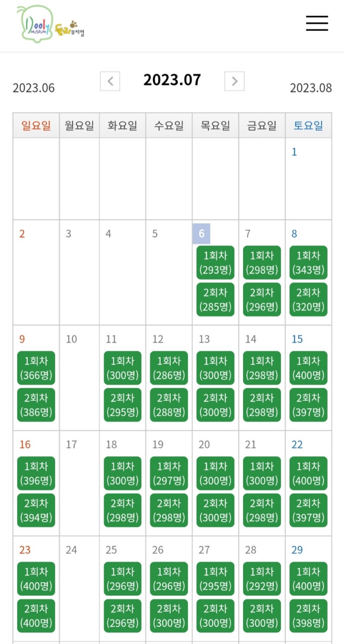
Task: Pick 1회차 (396명) on July 16
Action: tap(36, 474)
